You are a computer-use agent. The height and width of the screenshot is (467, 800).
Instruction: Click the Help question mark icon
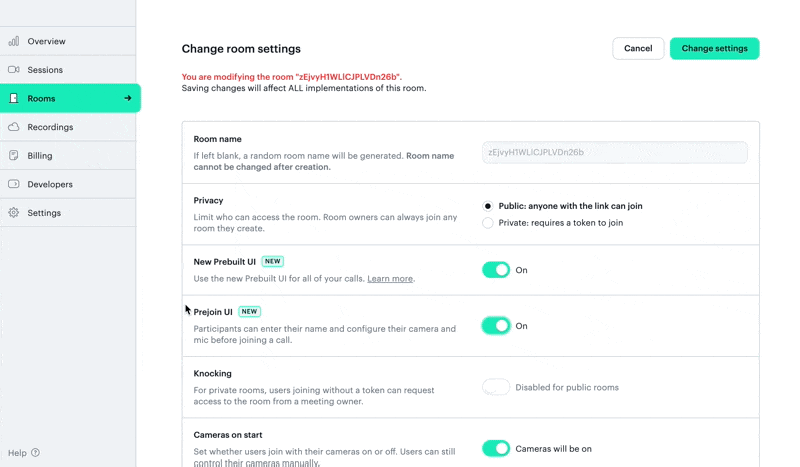click(x=36, y=453)
